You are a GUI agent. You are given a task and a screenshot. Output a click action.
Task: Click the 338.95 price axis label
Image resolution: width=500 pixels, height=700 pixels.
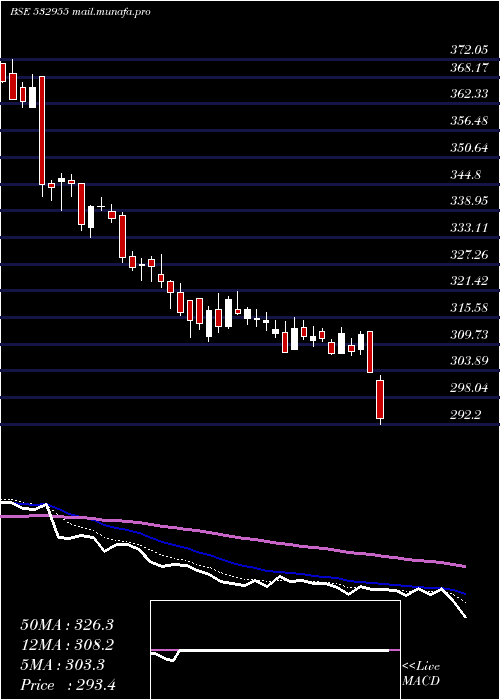[x=469, y=201]
